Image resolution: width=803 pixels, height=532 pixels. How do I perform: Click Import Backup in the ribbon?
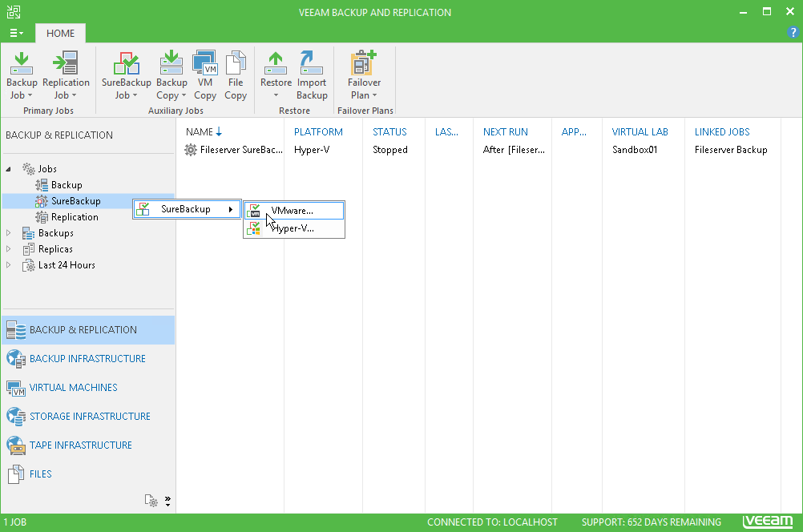point(312,75)
